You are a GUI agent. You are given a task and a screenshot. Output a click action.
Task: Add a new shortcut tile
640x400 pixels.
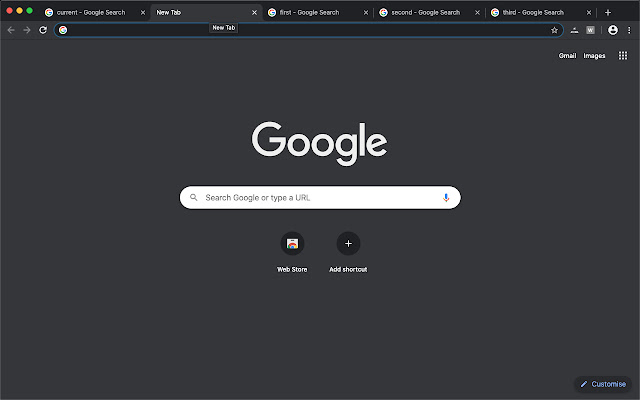348,244
